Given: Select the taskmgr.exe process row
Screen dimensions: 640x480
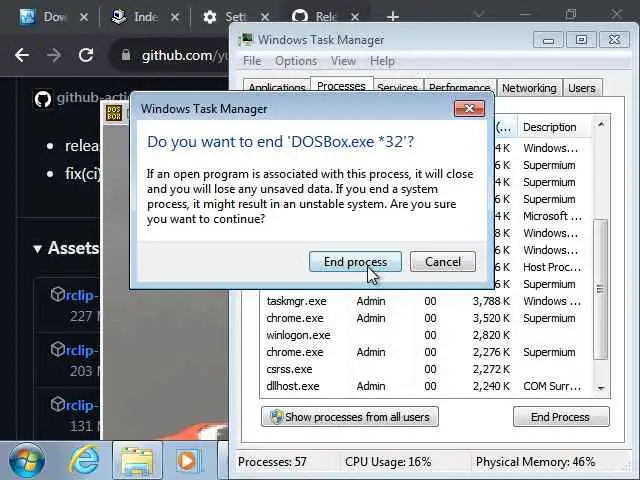Looking at the screenshot, I should (x=425, y=301).
